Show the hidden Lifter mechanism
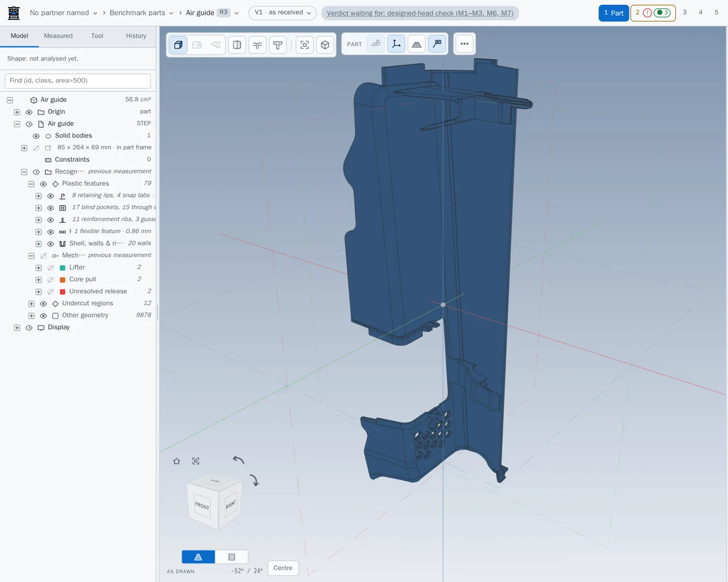The image size is (728, 582). pyautogui.click(x=50, y=268)
